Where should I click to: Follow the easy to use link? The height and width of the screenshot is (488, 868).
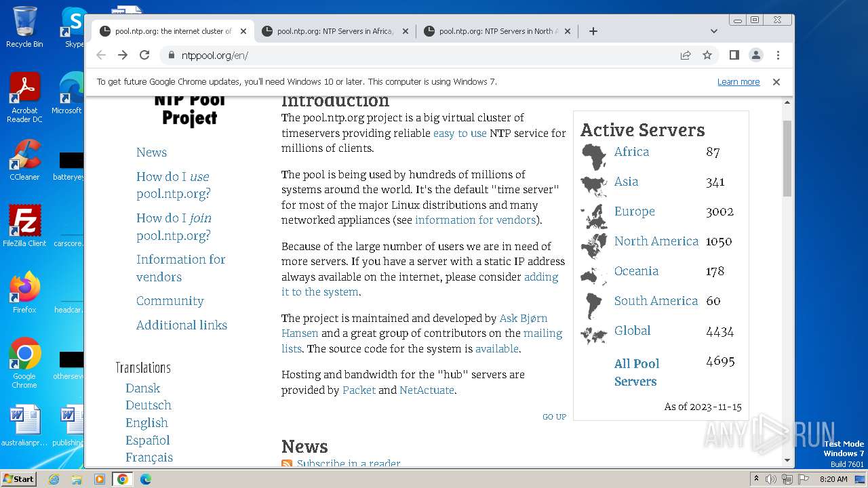460,134
